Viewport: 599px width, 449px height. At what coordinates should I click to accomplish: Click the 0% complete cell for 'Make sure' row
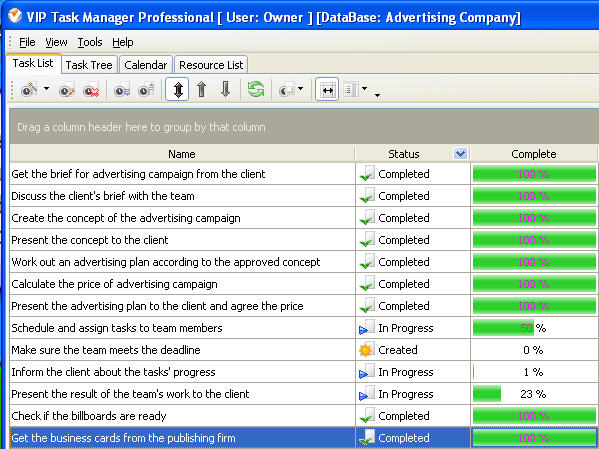click(x=534, y=350)
